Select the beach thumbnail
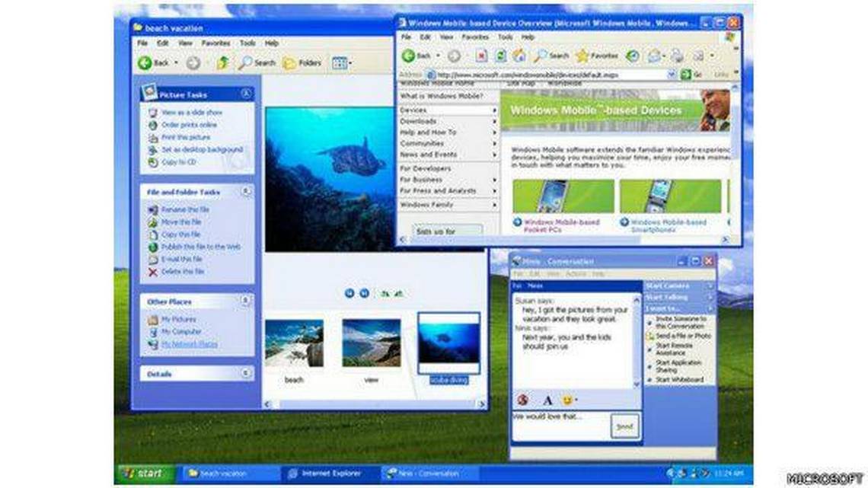 [294, 343]
